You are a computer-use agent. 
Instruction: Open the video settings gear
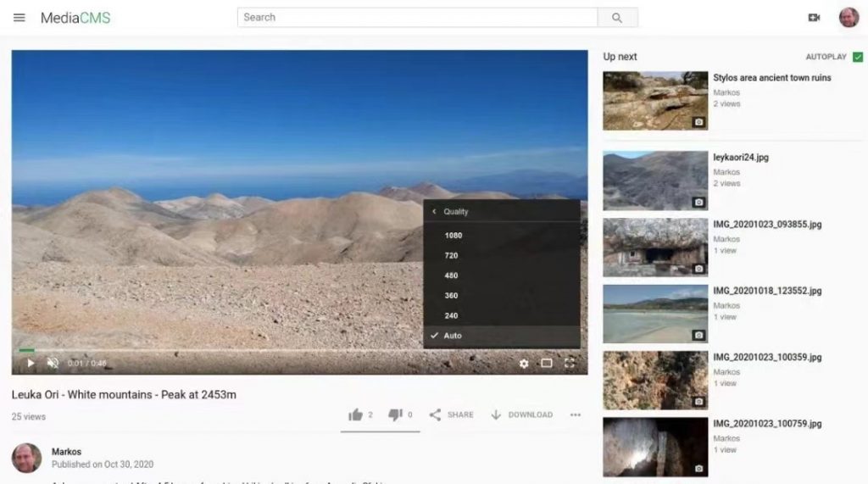524,364
